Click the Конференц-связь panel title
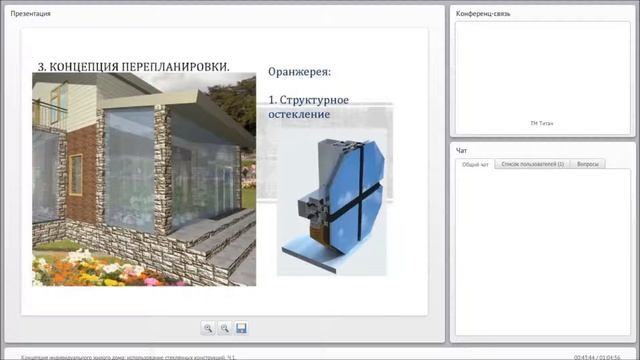640x360 pixels. coord(483,13)
